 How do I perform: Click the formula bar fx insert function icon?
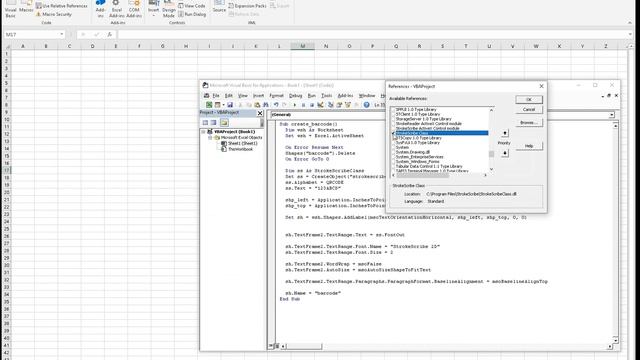pyautogui.click(x=109, y=35)
